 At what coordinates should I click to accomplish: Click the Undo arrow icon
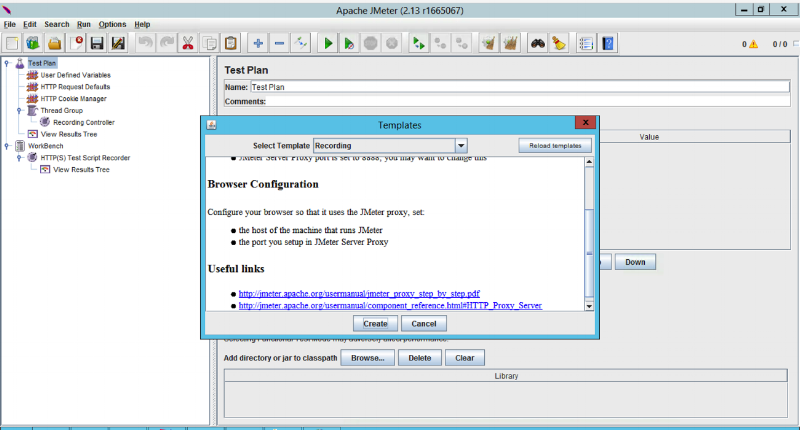[145, 43]
